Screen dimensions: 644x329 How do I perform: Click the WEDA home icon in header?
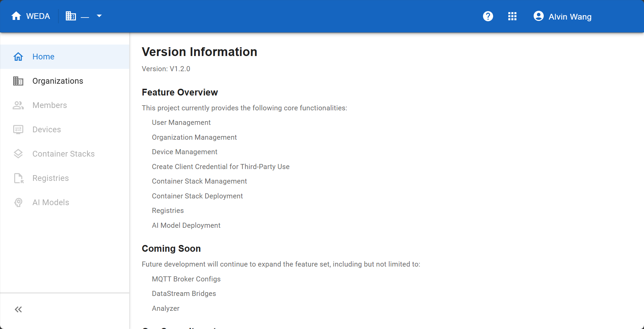pyautogui.click(x=16, y=16)
